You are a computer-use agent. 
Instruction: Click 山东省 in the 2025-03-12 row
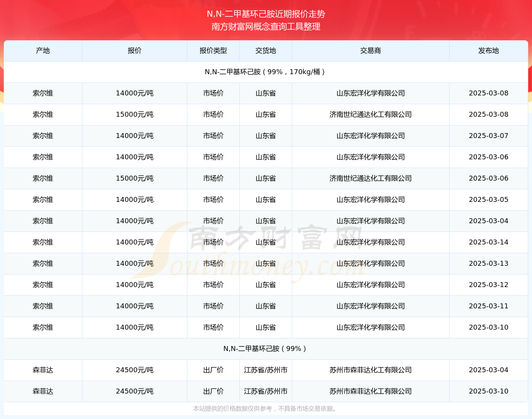click(x=266, y=285)
